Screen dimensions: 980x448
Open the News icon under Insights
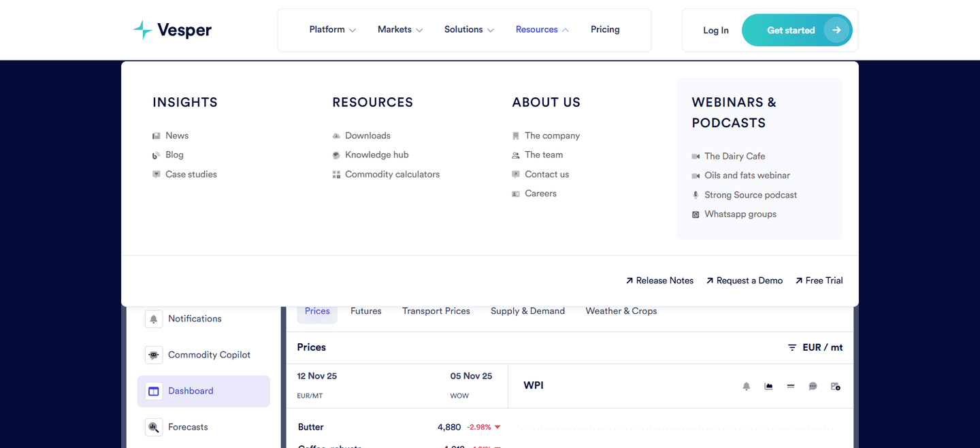157,136
